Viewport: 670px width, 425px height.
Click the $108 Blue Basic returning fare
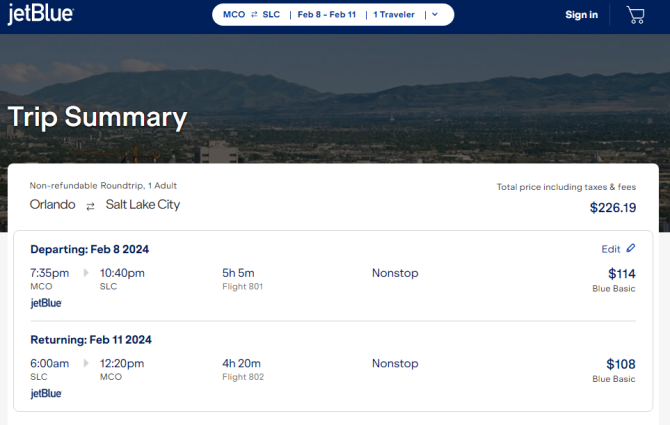614,371
